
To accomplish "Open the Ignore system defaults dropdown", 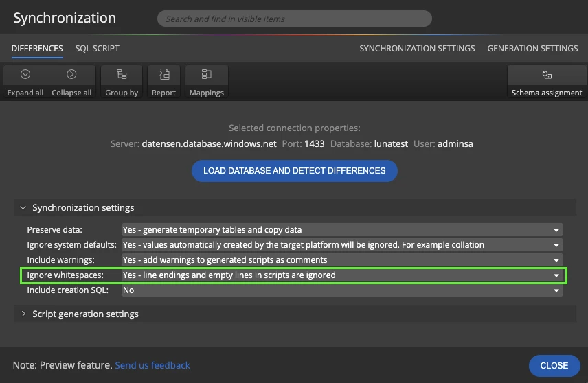I will (342, 245).
